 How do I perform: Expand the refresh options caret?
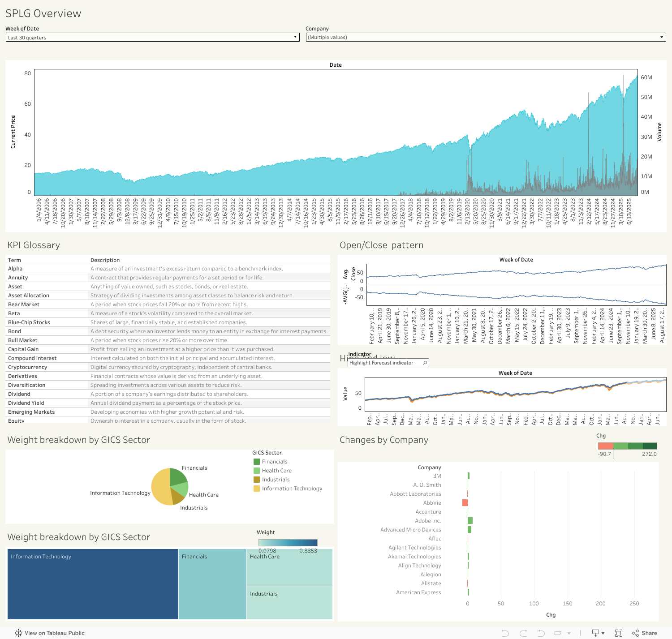(x=569, y=633)
